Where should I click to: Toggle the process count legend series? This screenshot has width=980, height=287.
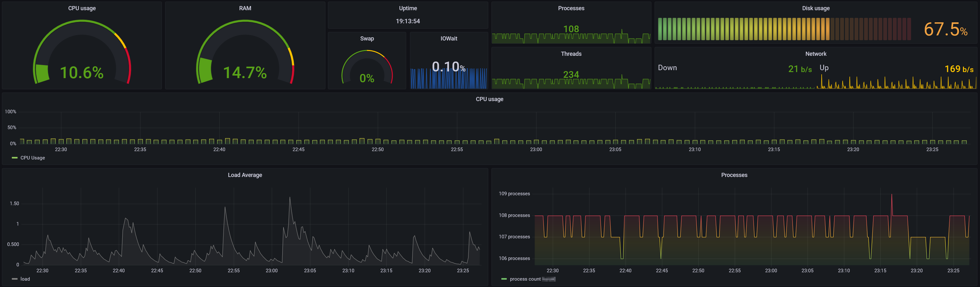525,279
